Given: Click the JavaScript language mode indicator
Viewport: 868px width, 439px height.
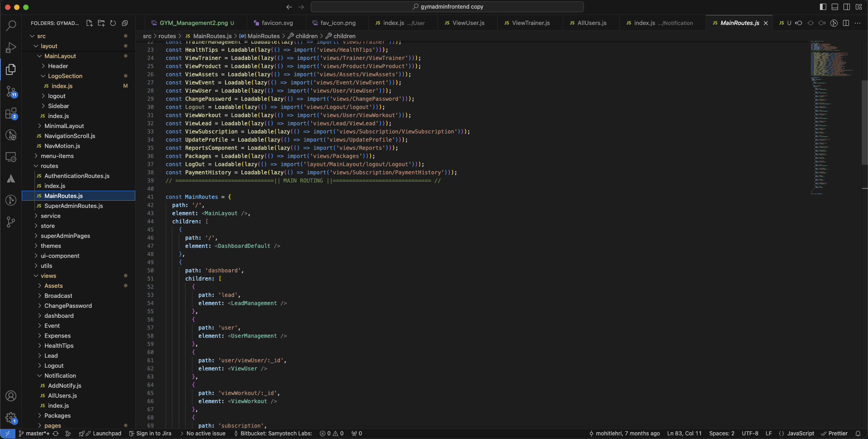Looking at the screenshot, I should (800, 434).
